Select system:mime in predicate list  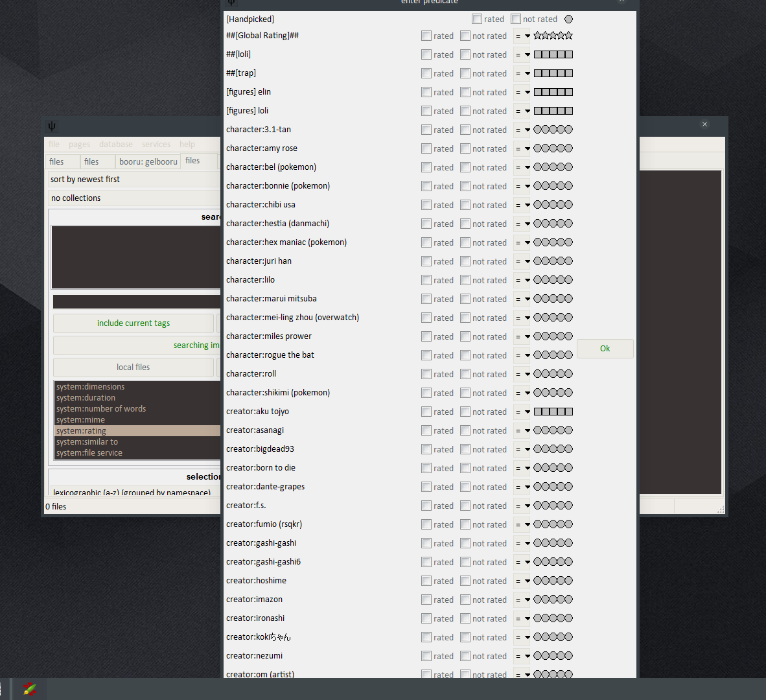click(137, 419)
